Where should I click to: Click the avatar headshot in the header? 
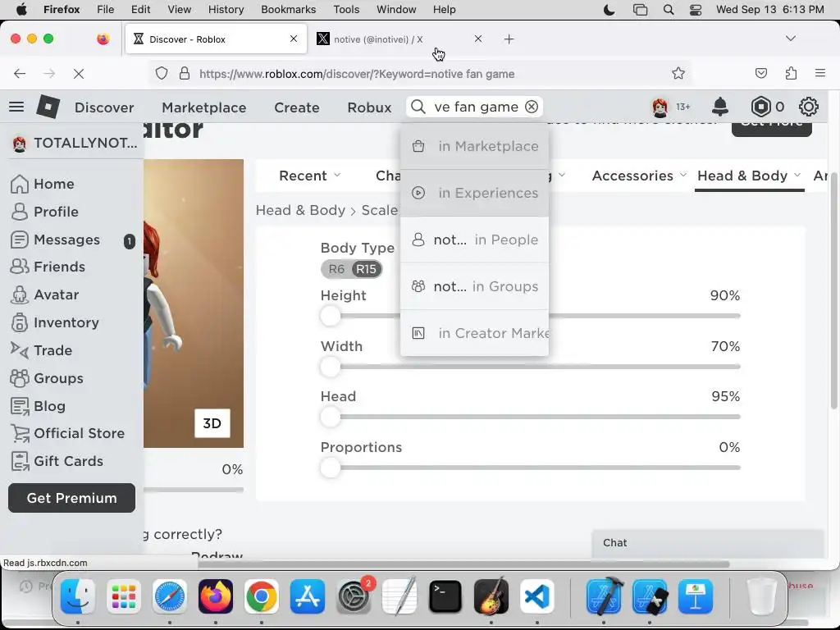[660, 107]
